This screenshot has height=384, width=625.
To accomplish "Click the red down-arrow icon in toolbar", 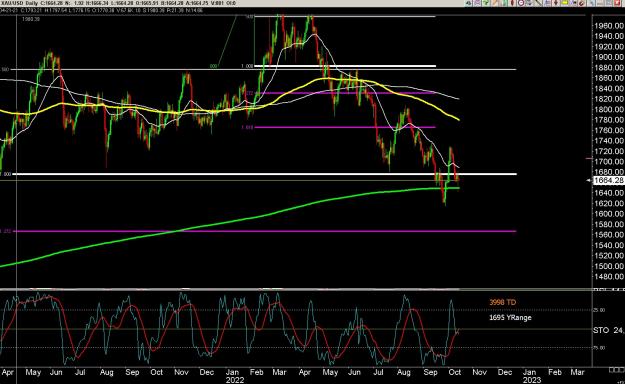I will [x=556, y=3].
